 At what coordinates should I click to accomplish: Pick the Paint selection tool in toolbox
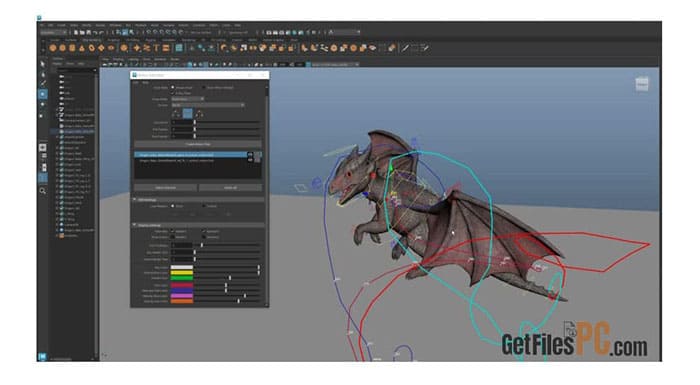click(x=43, y=84)
